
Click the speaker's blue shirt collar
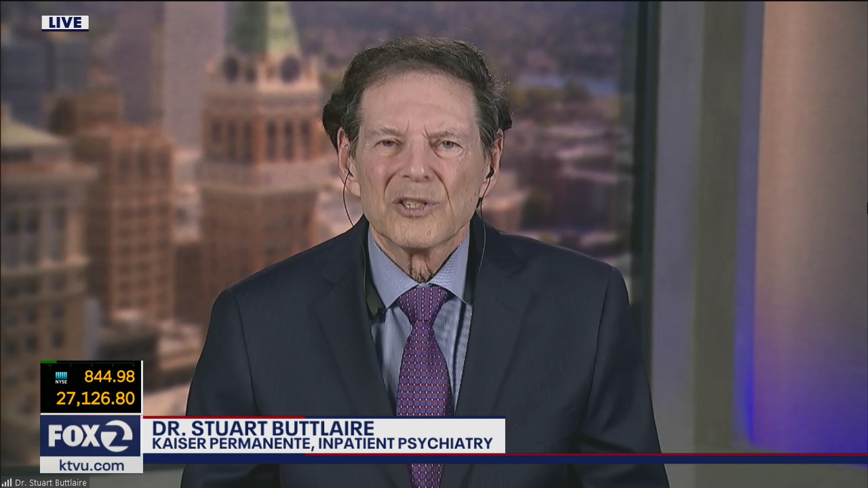(388, 271)
